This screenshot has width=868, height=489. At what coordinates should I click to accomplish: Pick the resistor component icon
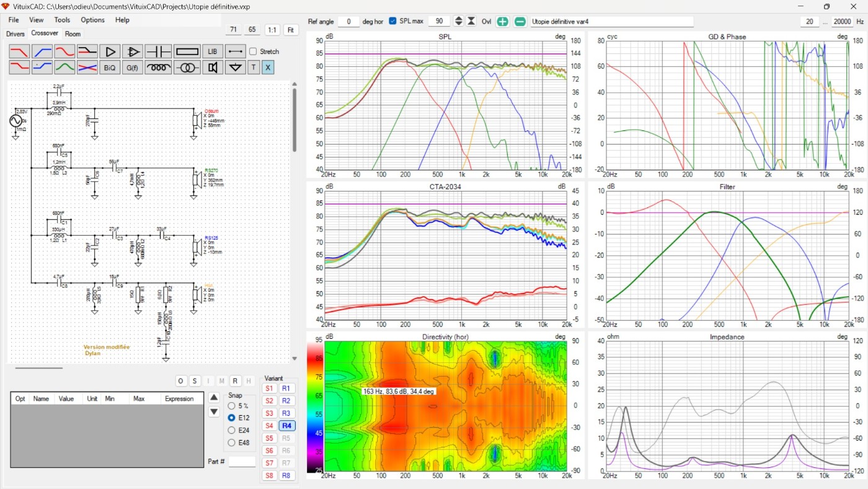(187, 52)
